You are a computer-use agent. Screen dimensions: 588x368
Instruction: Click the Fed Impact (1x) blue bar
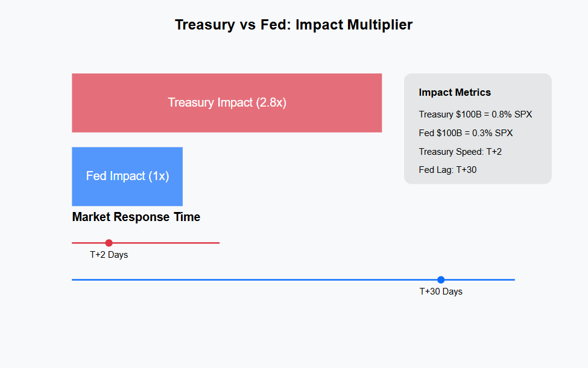click(127, 176)
